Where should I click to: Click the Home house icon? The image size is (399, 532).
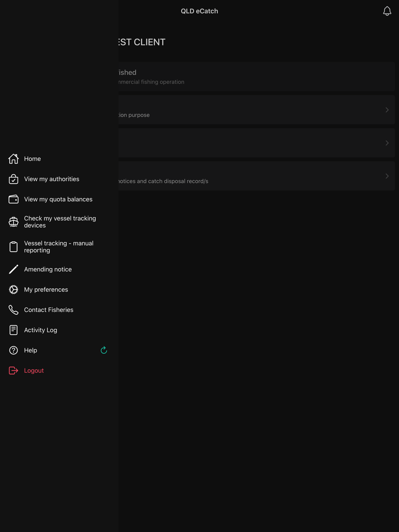[14, 159]
